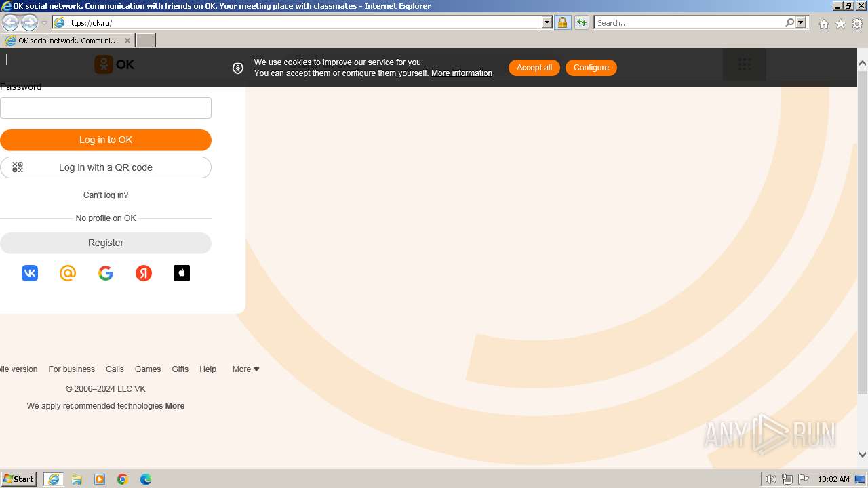Open Games footer link
Screen dimensions: 868x488
pyautogui.click(x=148, y=369)
